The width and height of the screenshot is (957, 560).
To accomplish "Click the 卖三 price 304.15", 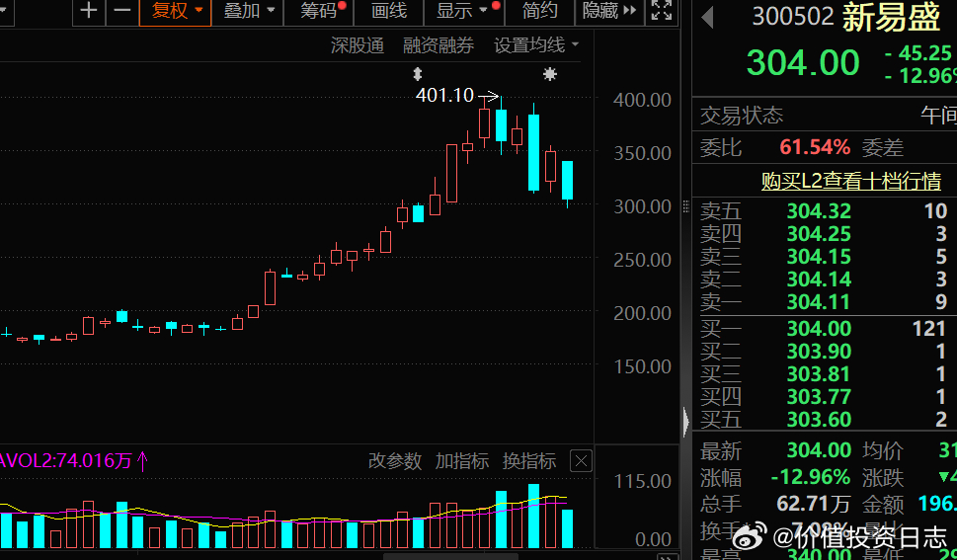I will [x=819, y=257].
